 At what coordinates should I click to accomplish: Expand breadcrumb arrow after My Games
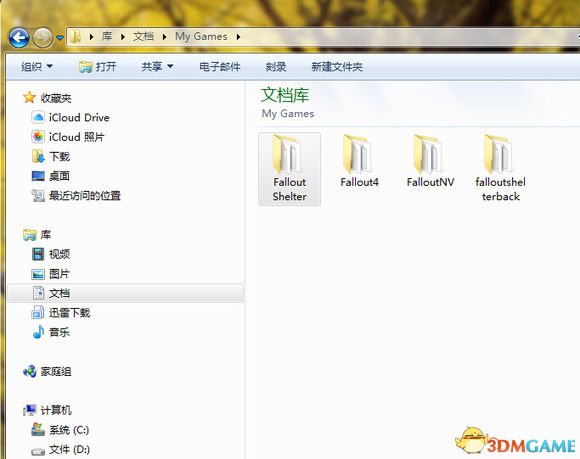238,37
